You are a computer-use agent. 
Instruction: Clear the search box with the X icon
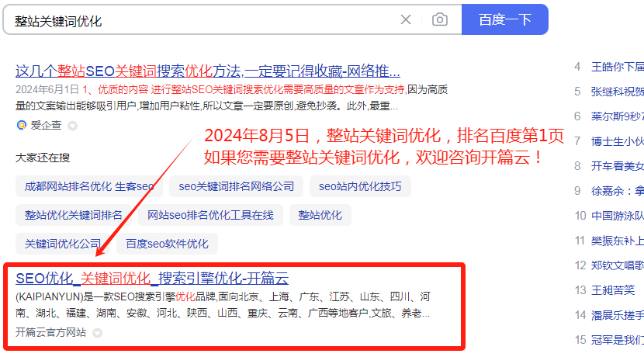pos(406,19)
